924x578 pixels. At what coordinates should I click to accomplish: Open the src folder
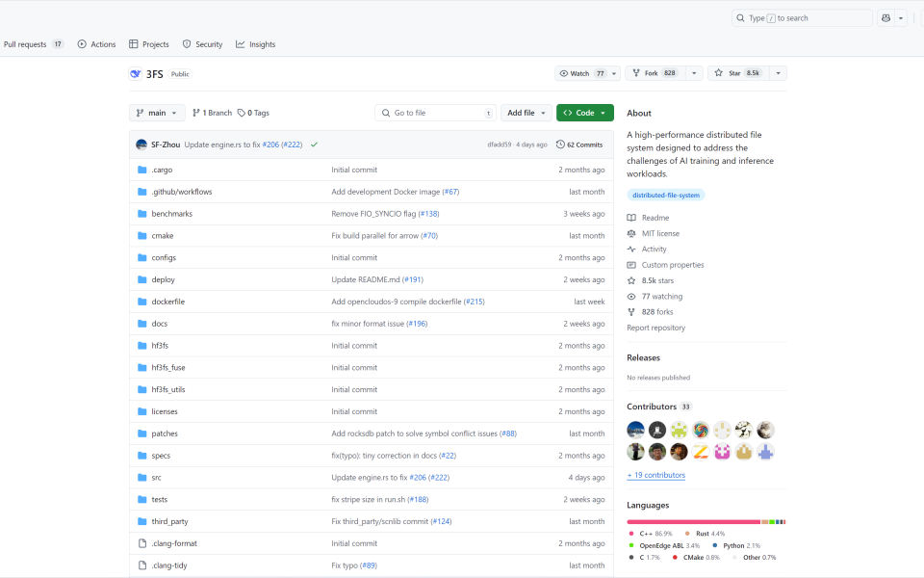click(156, 478)
